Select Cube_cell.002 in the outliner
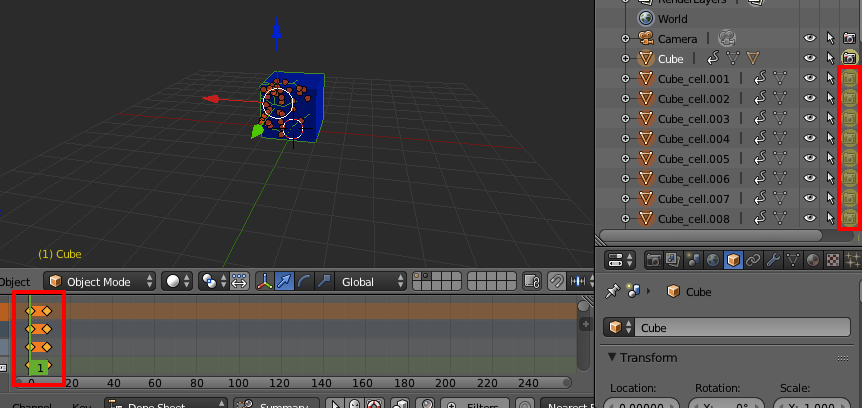Viewport: 862px width, 408px height. pos(693,98)
